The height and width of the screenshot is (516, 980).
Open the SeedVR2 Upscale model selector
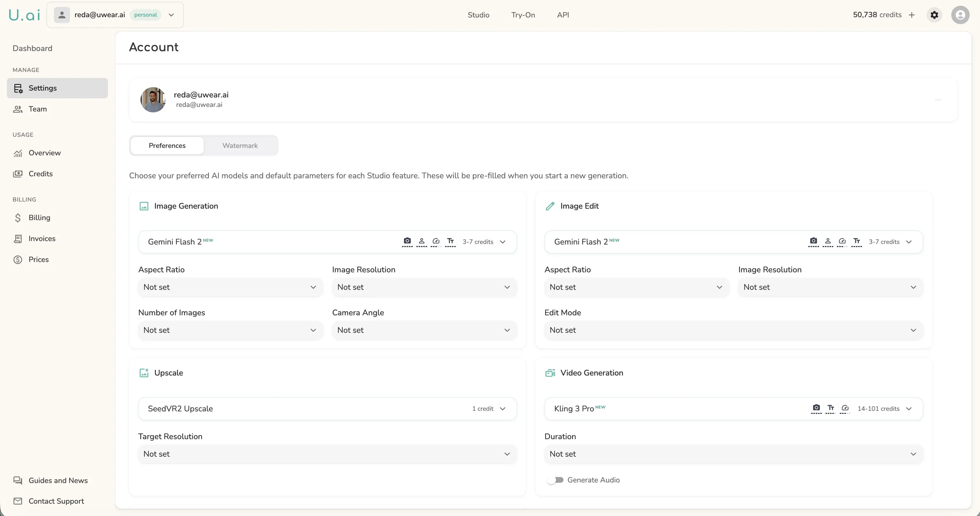[327, 409]
